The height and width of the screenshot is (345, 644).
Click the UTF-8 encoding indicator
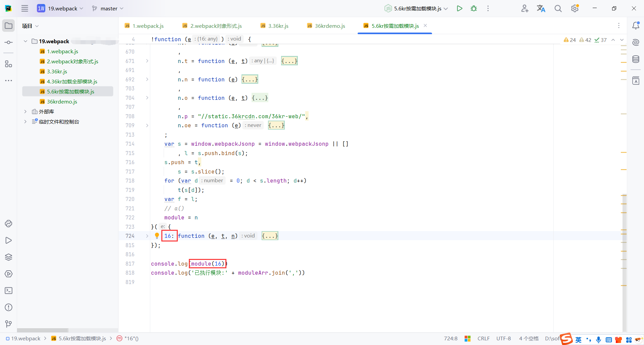coord(504,338)
